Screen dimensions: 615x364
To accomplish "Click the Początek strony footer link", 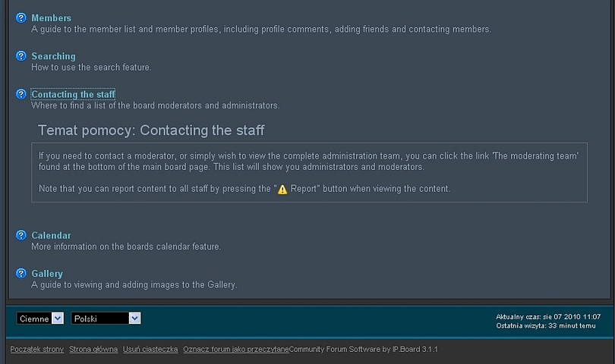I will 36,350.
